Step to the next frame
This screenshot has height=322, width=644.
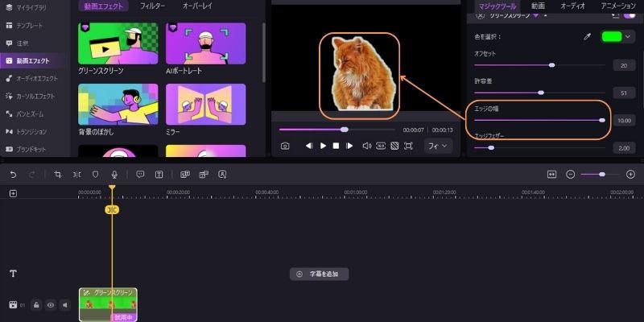(x=349, y=146)
